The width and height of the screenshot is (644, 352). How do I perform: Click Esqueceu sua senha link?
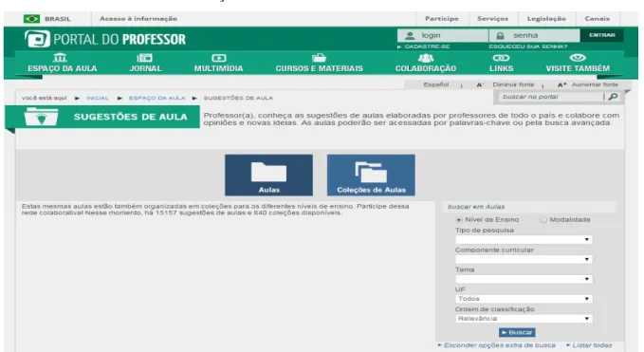[x=527, y=46]
